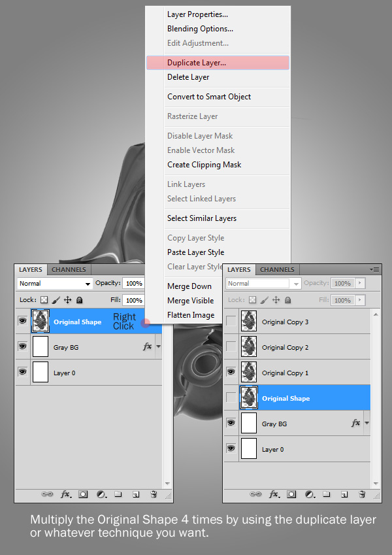Switch to Channels tab in right panel
The image size is (392, 555).
point(277,269)
